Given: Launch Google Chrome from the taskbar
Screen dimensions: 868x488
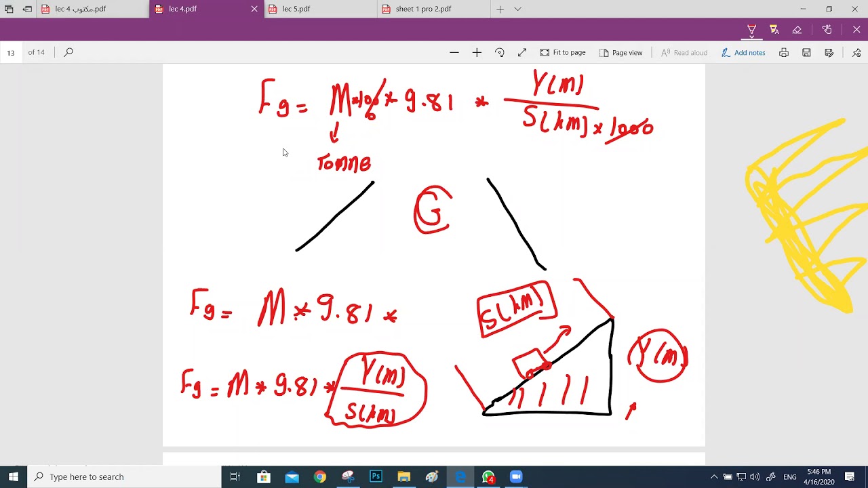Looking at the screenshot, I should [319, 476].
